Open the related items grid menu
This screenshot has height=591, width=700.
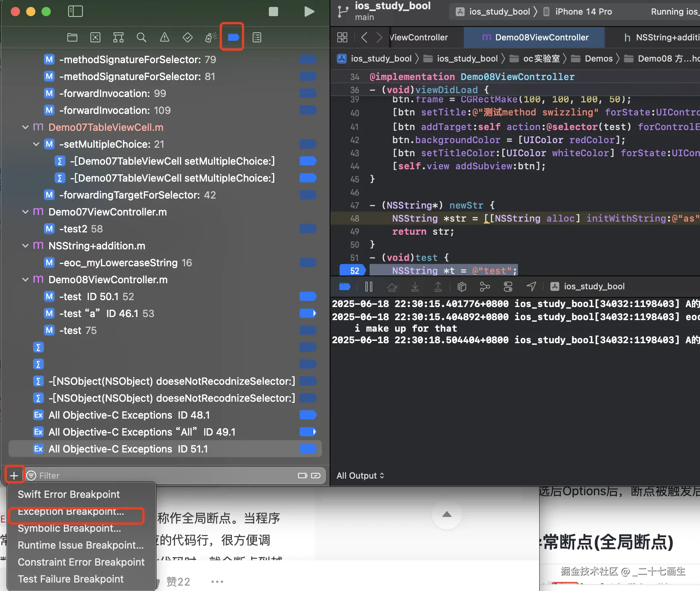tap(342, 37)
